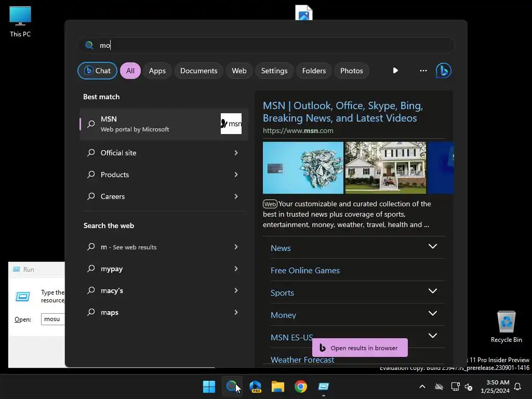Click the Open field in Run window
Screen dimensions: 532x399
53,320
